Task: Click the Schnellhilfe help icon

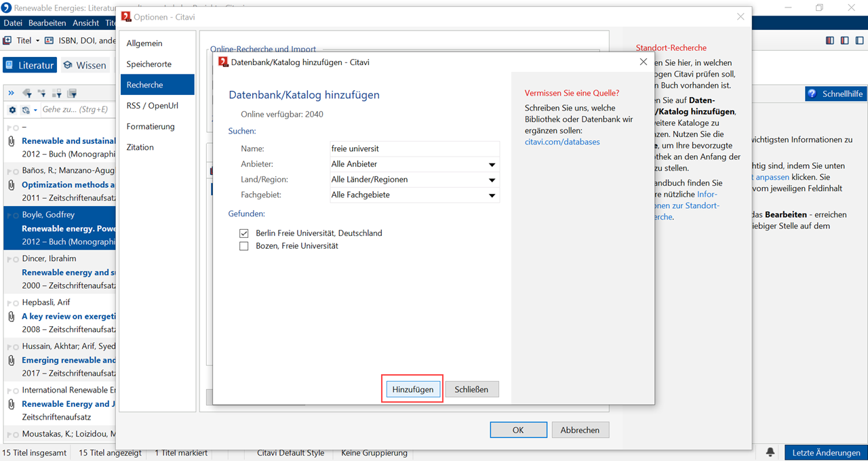Action: (x=813, y=94)
